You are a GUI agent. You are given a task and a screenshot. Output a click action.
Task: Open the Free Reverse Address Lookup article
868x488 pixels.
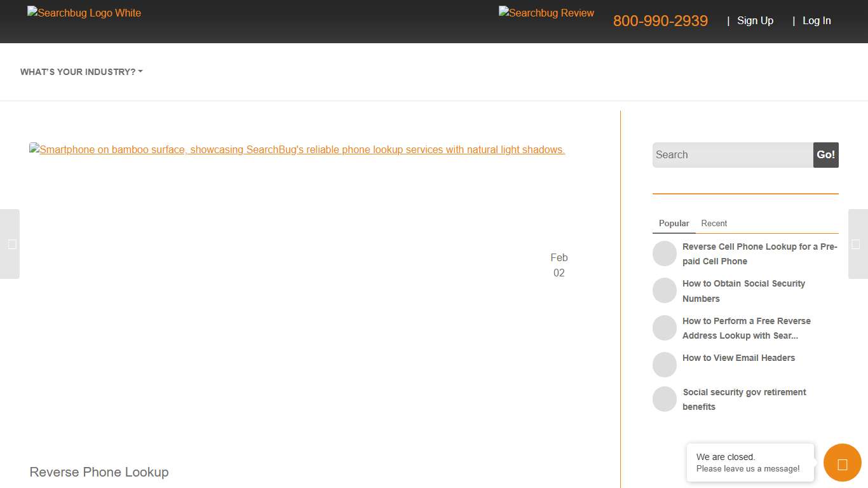point(747,328)
